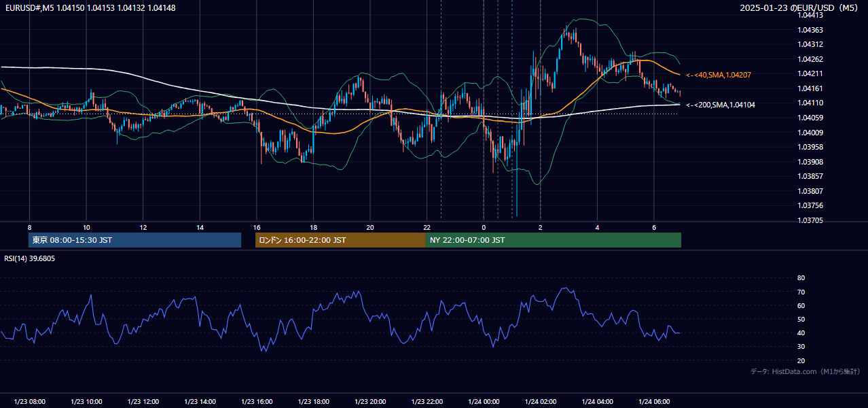Click price level 1.03857 on the price axis
The image size is (868, 408).
point(810,176)
